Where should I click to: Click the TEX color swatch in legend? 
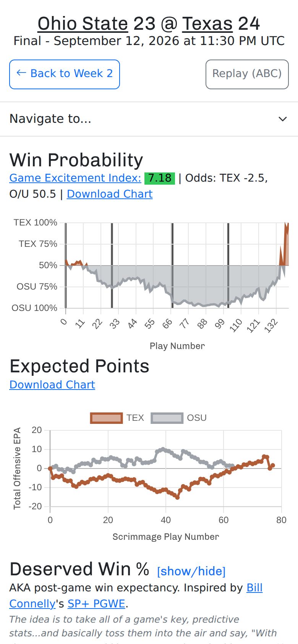pyautogui.click(x=107, y=418)
